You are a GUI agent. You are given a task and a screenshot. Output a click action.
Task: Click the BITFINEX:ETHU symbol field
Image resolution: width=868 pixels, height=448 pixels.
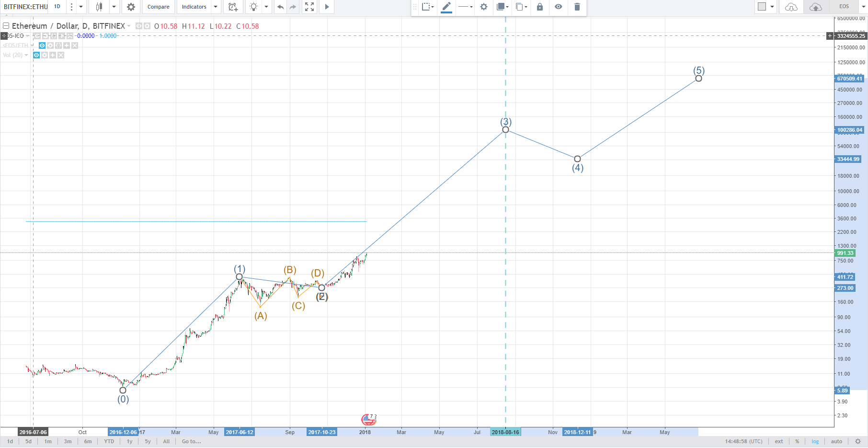[25, 7]
